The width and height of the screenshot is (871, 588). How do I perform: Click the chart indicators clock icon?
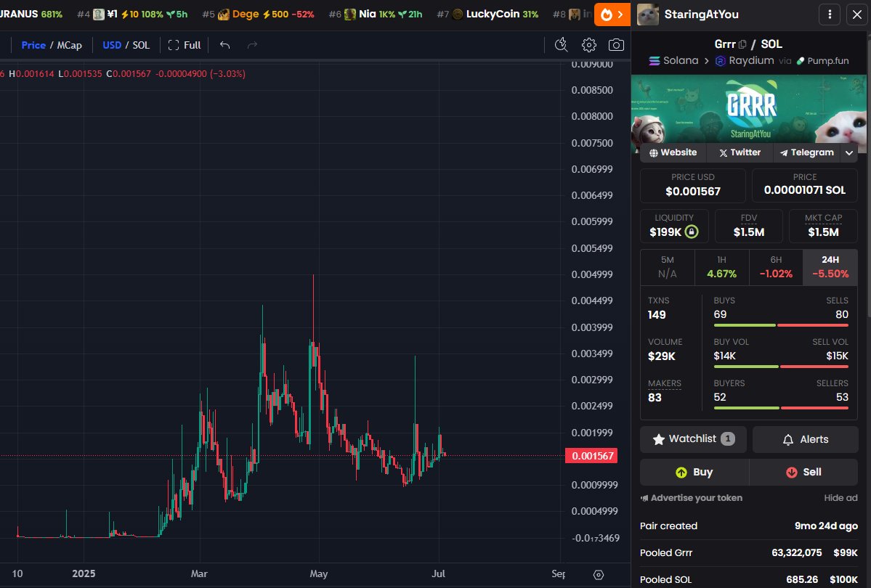point(561,45)
